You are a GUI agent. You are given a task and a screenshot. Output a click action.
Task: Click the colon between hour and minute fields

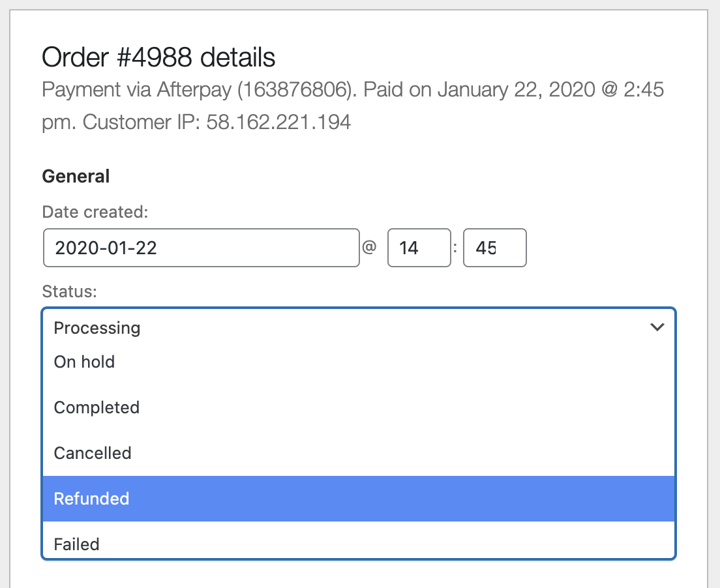tap(457, 248)
